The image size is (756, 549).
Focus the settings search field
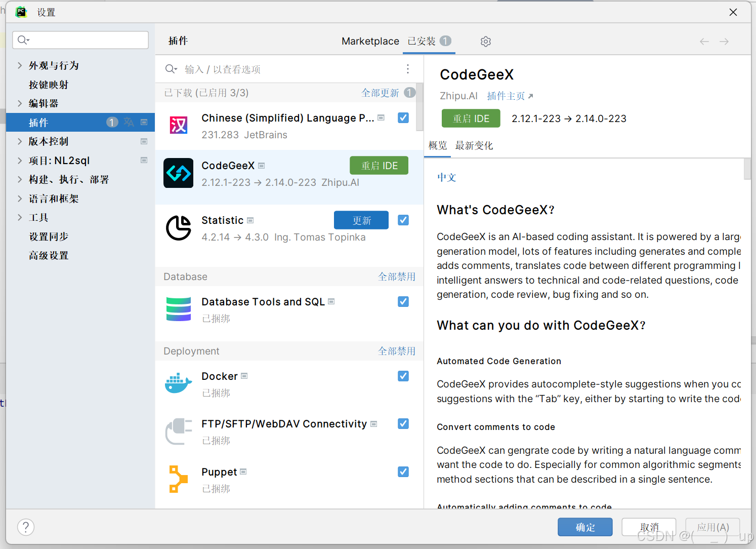(80, 40)
